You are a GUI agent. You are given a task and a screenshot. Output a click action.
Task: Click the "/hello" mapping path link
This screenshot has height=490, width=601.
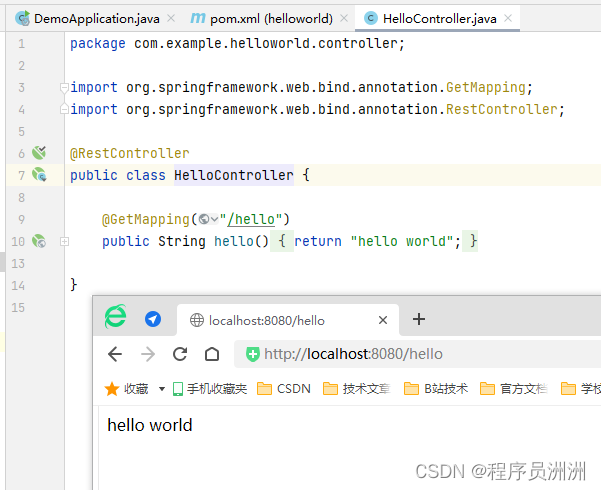pos(251,220)
